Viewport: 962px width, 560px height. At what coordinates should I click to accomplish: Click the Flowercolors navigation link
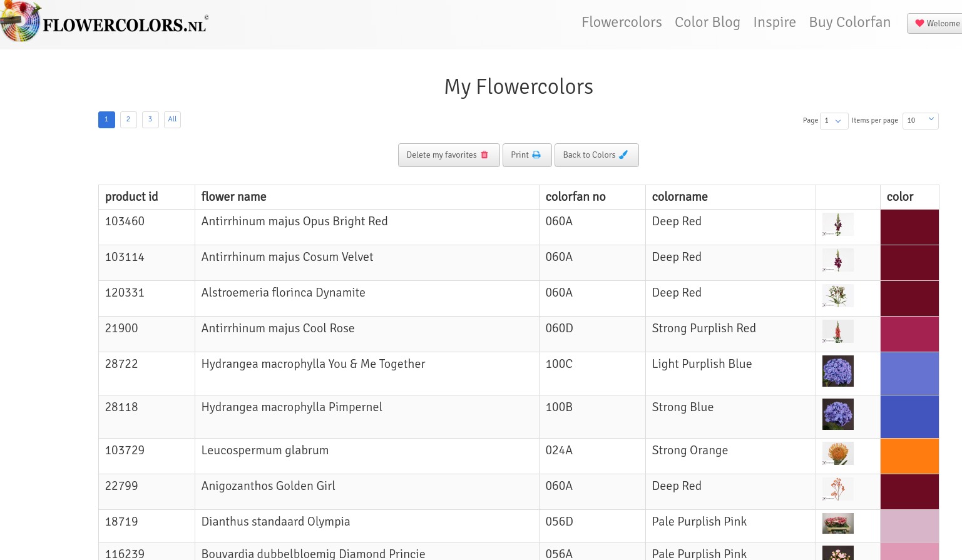622,23
